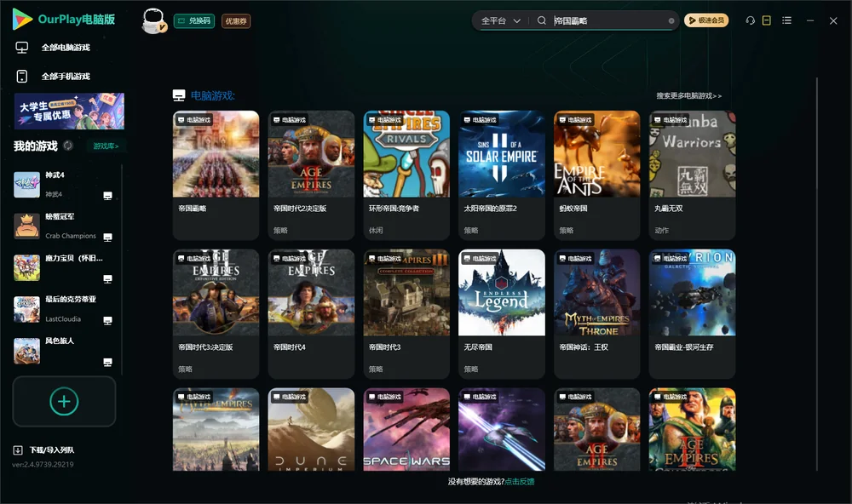Open the 环形帝国:竞争者 game card
Viewport: 852px width, 504px height.
tap(406, 175)
